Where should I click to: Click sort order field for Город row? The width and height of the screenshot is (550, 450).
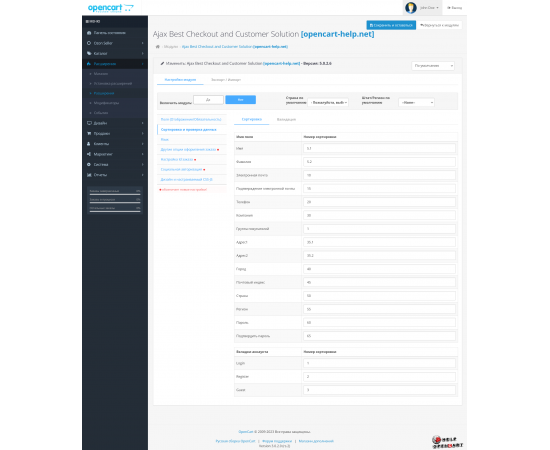click(380, 269)
